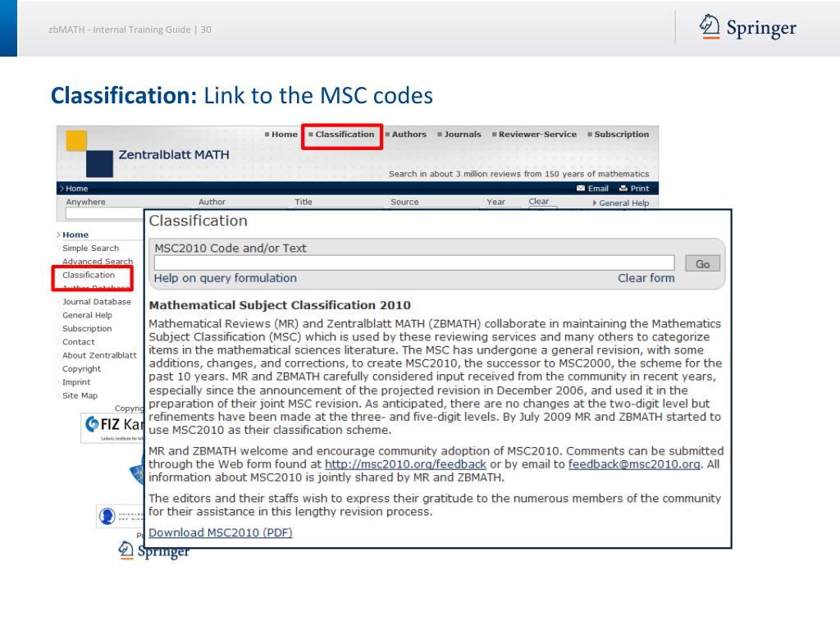The width and height of the screenshot is (840, 630).
Task: Select About Zentralblatt in the sidebar
Action: (99, 355)
